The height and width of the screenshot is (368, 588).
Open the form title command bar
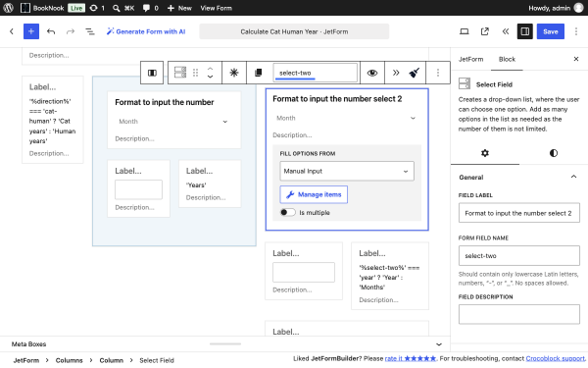tap(294, 31)
